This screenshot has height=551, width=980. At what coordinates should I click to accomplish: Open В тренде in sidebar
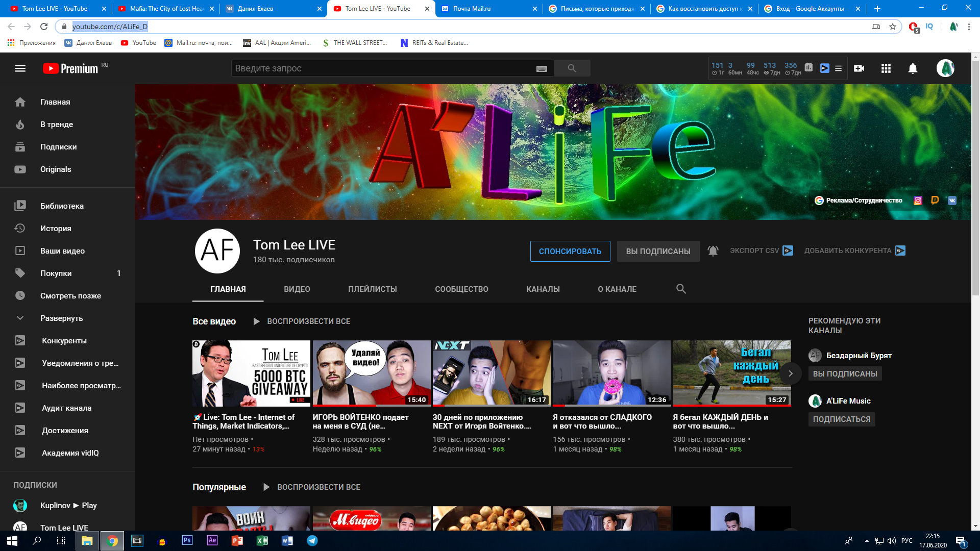[x=67, y=124]
